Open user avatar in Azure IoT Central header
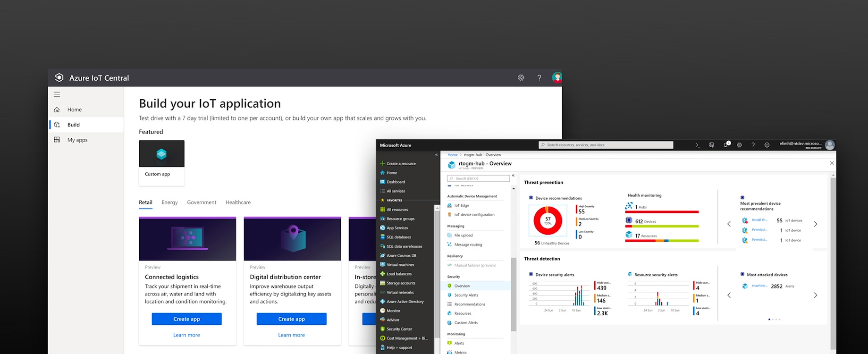This screenshot has height=354, width=868. pos(557,77)
